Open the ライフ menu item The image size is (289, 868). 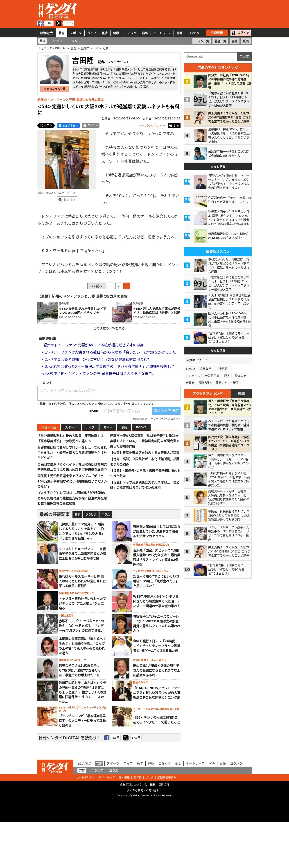[92, 33]
